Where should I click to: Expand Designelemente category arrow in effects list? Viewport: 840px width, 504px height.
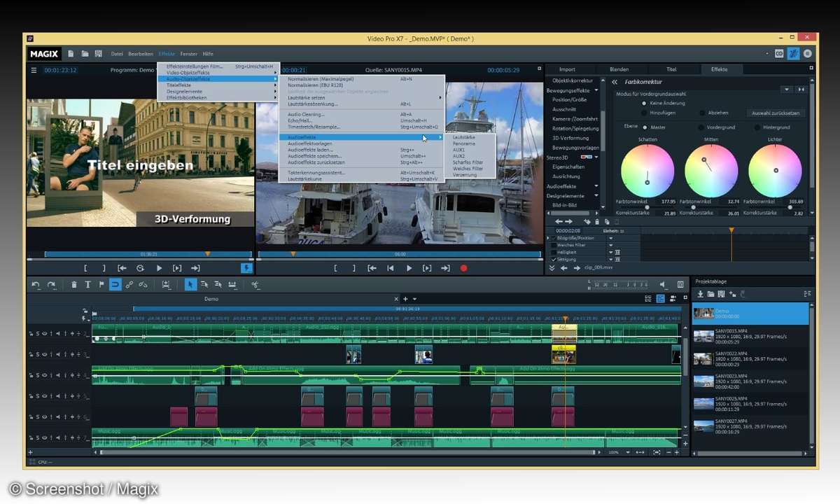click(x=596, y=196)
